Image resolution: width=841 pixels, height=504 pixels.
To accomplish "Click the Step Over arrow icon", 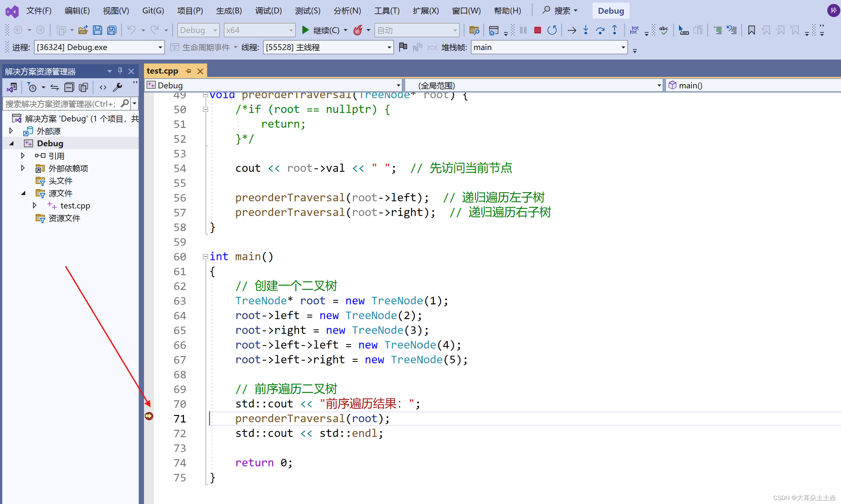I will tap(600, 30).
